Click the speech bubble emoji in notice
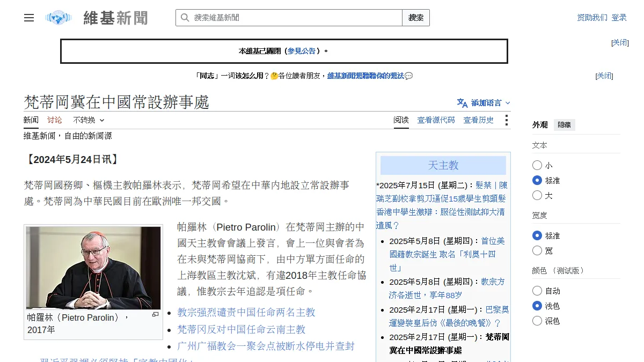 click(x=408, y=76)
